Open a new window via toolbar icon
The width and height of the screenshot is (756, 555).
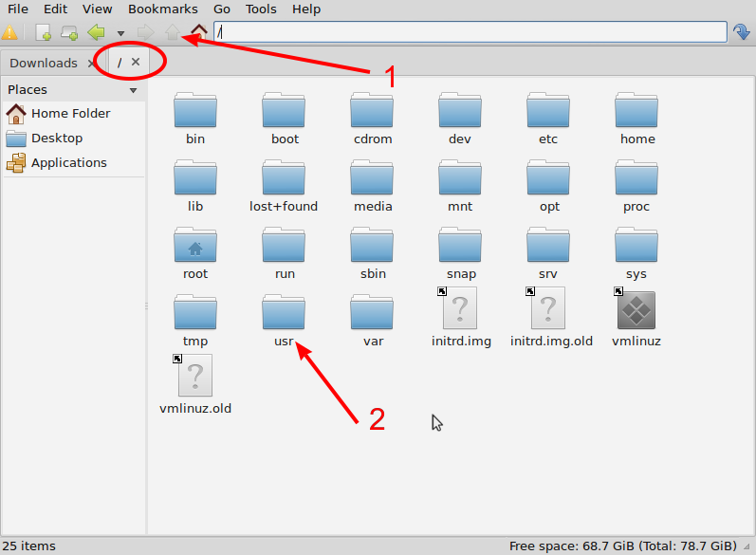[44, 33]
